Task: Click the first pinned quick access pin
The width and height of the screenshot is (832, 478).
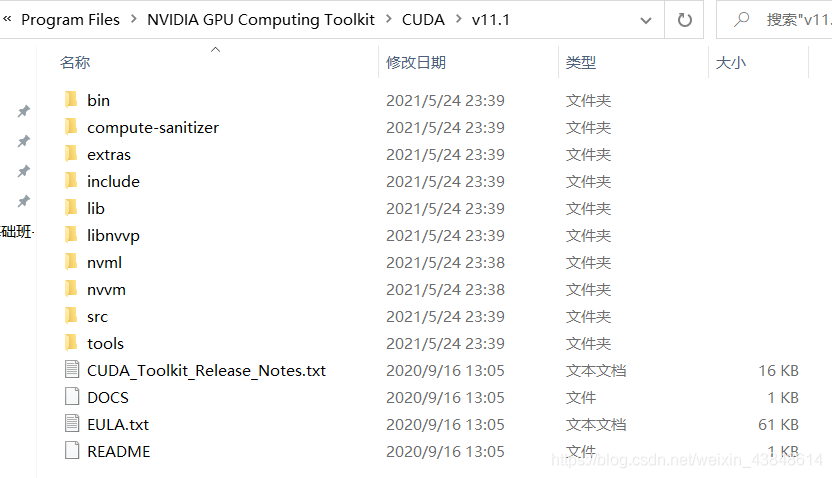Action: click(x=23, y=112)
